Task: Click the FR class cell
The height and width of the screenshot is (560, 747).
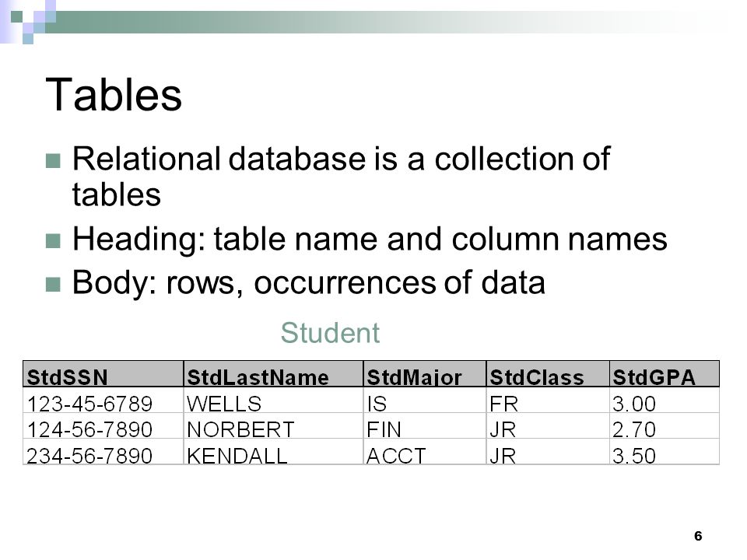Action: [548, 400]
